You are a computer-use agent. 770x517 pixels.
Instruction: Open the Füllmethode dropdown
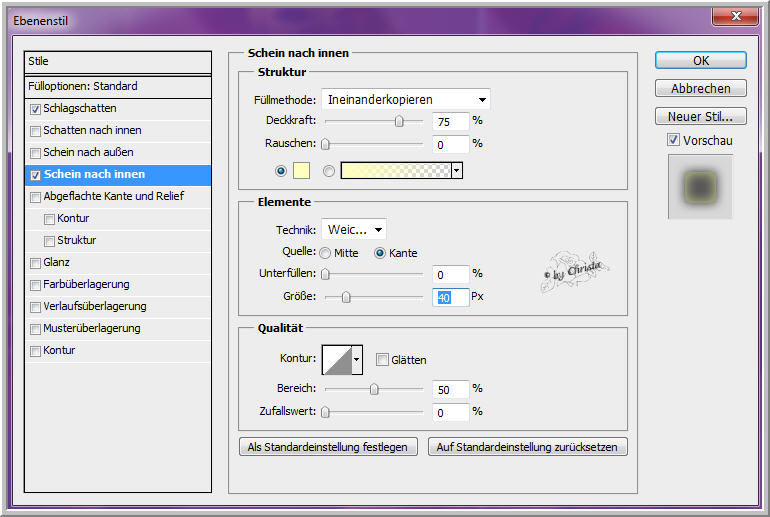click(x=406, y=100)
